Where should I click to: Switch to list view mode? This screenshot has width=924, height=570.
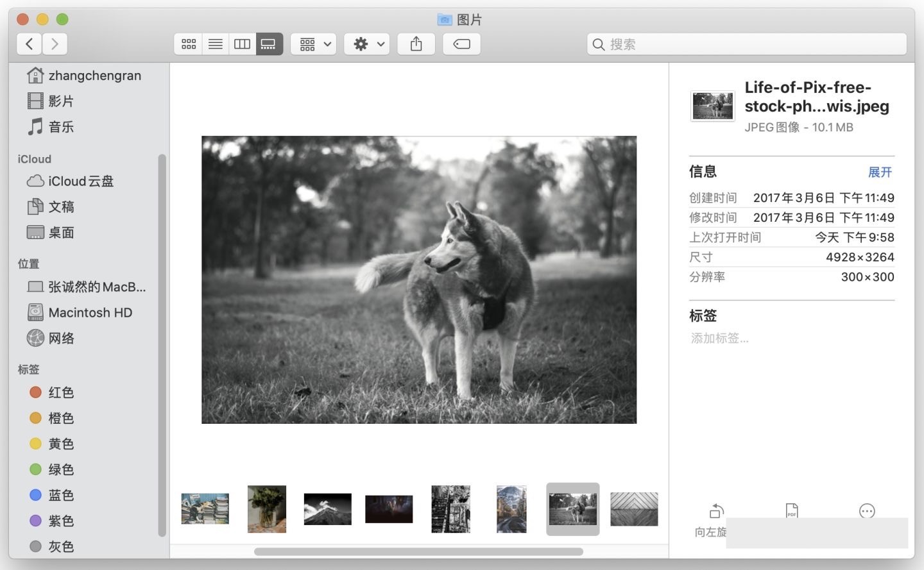(x=216, y=44)
